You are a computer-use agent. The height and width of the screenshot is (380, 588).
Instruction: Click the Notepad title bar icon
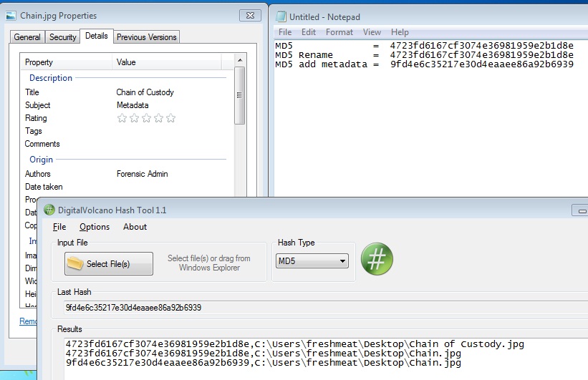[281, 16]
